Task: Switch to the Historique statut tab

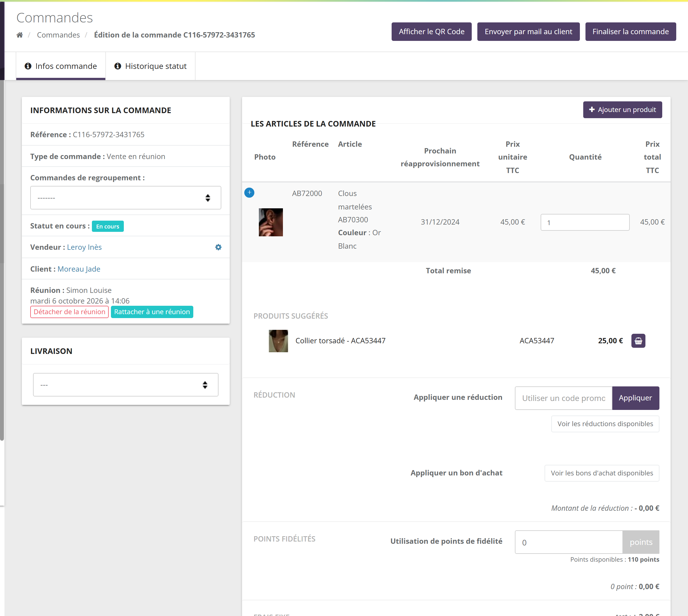Action: coord(150,66)
